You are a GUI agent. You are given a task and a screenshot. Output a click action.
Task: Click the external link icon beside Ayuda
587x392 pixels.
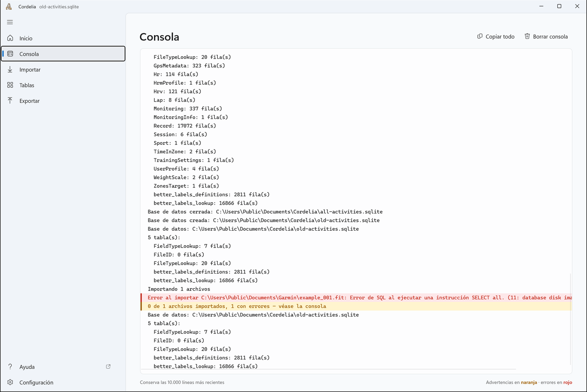[x=108, y=367]
